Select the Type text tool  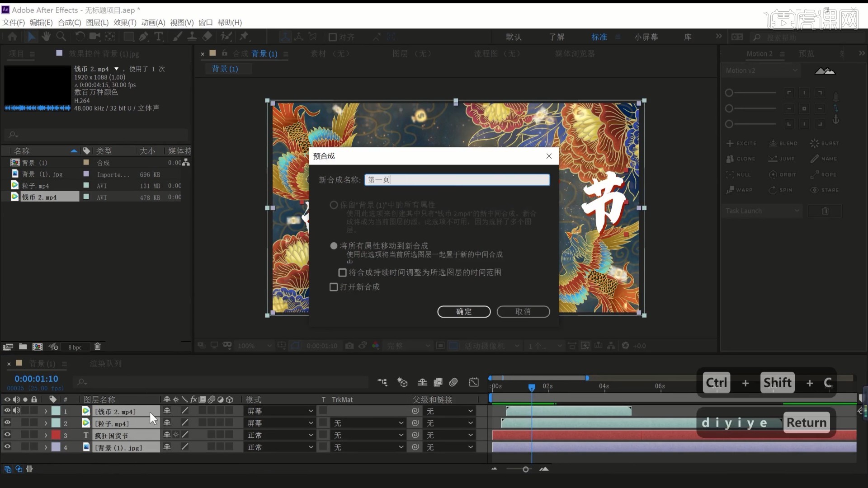pos(159,37)
